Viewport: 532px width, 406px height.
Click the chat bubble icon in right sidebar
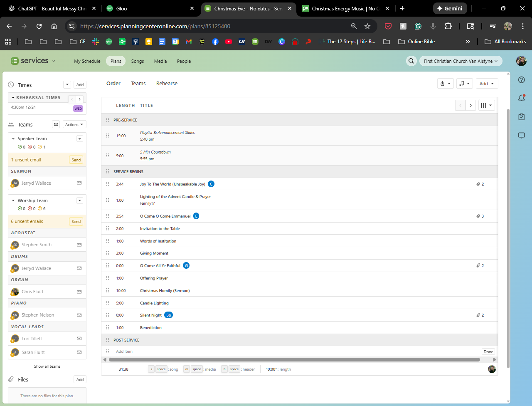pyautogui.click(x=522, y=136)
